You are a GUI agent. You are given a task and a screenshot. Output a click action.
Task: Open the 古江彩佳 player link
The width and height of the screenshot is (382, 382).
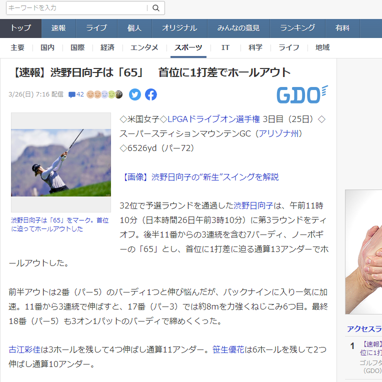(x=24, y=350)
